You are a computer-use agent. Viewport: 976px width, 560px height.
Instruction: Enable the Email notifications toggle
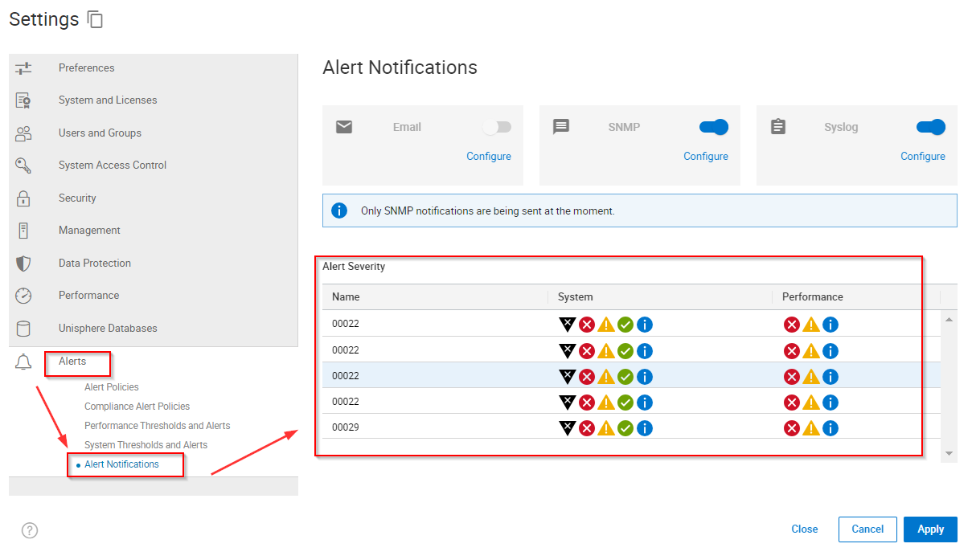[x=497, y=126]
